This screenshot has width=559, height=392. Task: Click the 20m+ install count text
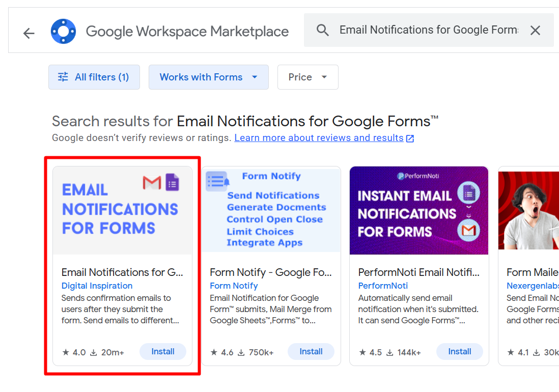113,352
